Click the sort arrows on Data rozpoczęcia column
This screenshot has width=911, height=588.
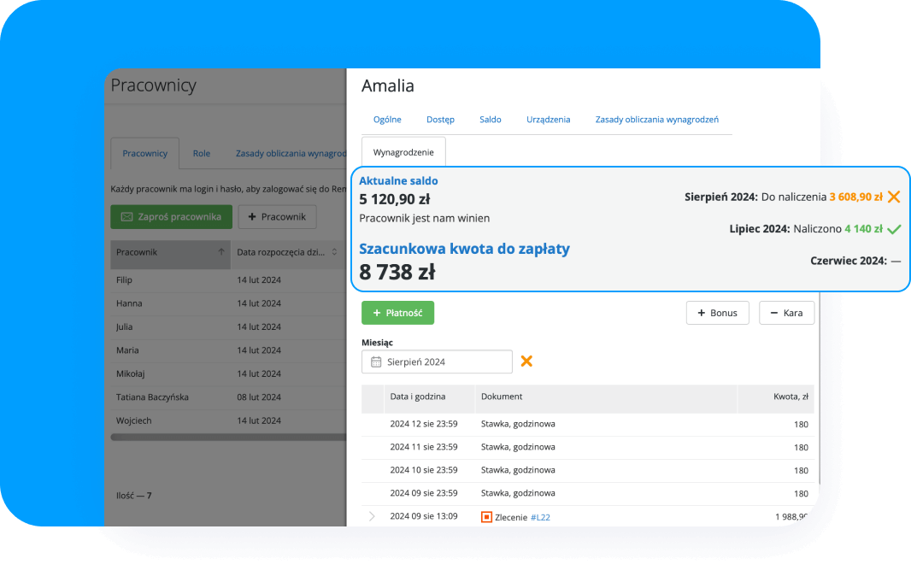[334, 252]
